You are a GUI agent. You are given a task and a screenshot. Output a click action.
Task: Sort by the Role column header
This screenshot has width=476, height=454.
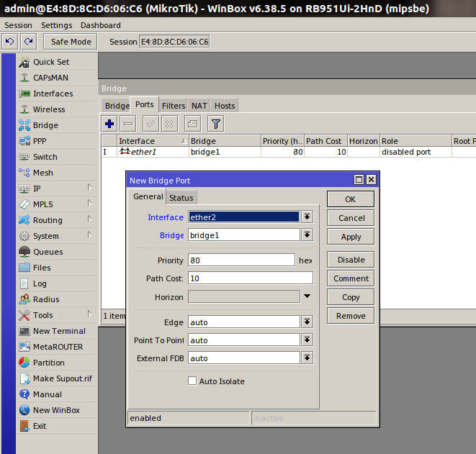point(416,141)
